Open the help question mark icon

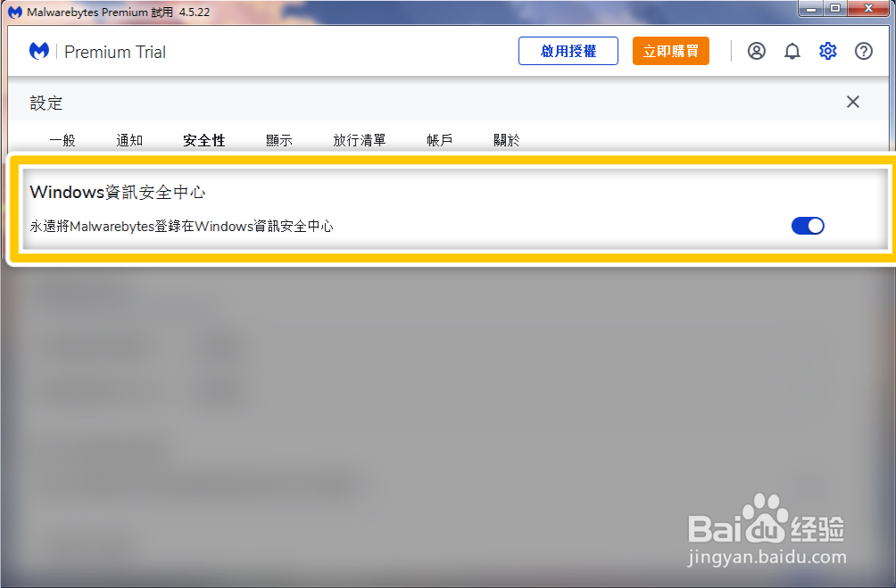point(864,52)
